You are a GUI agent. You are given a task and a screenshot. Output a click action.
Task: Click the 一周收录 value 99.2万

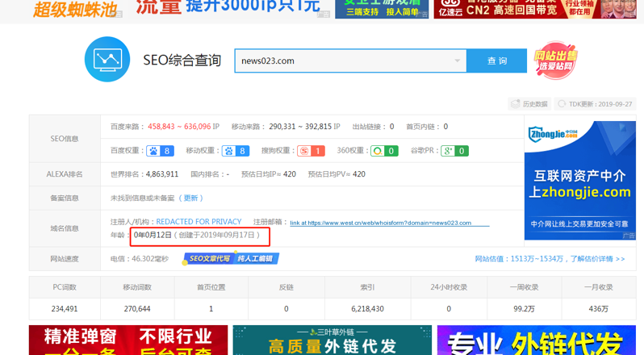pyautogui.click(x=524, y=309)
